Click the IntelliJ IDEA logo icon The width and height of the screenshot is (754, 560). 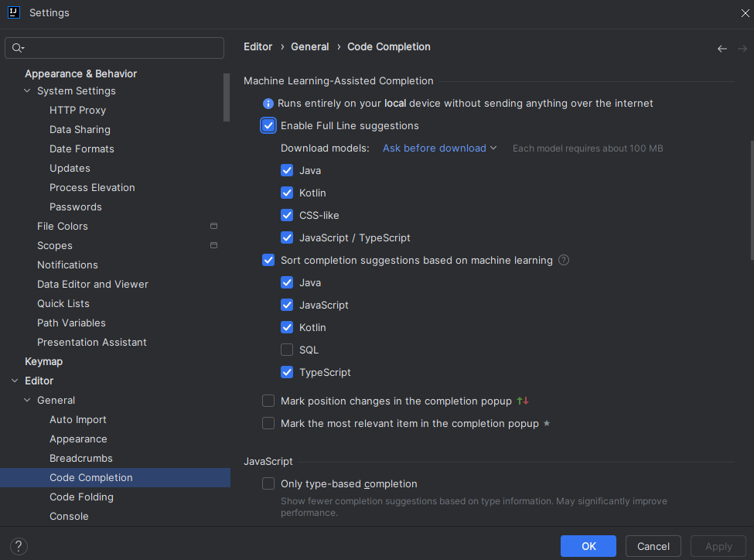(x=14, y=12)
